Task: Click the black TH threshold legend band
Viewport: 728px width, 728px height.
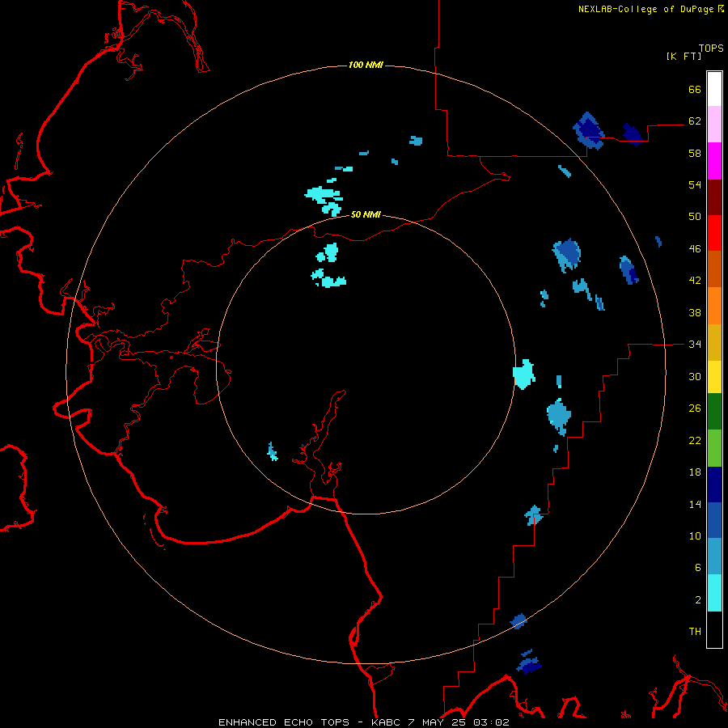Action: click(714, 629)
